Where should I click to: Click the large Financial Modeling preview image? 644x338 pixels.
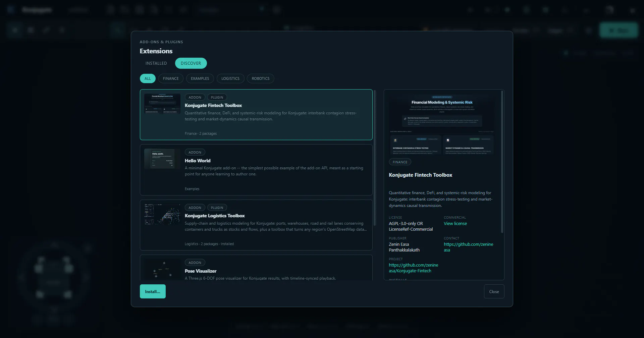tap(442, 124)
